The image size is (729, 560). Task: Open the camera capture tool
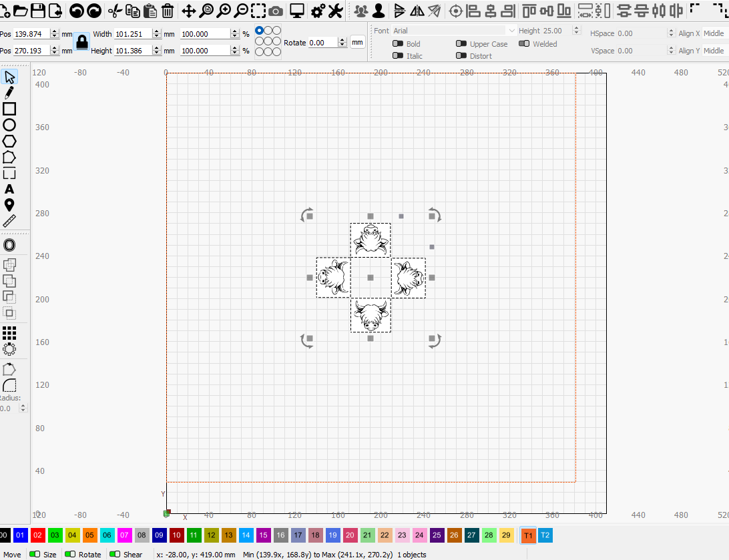[276, 11]
